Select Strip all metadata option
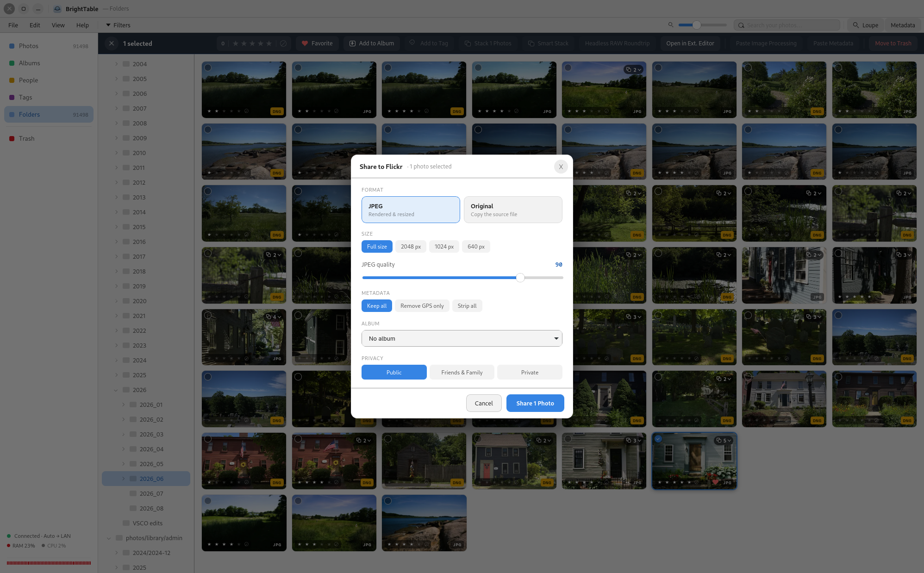 pyautogui.click(x=467, y=306)
